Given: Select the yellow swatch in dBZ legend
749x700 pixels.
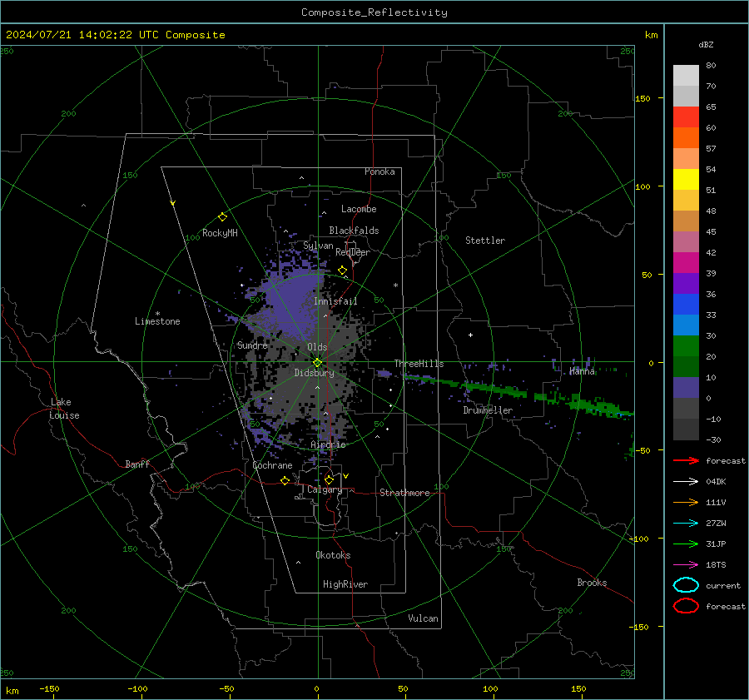Looking at the screenshot, I should pyautogui.click(x=686, y=180).
